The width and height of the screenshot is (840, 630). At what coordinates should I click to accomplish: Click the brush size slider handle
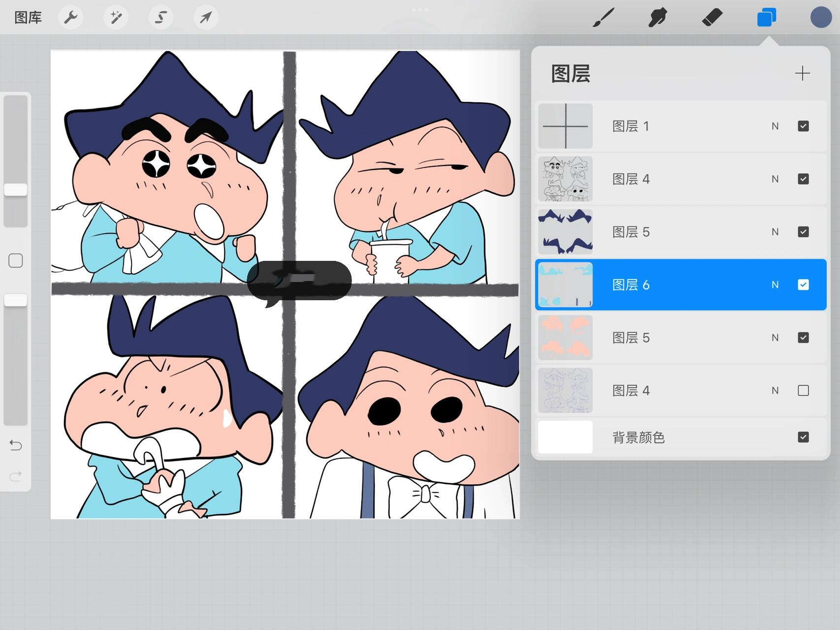tap(16, 189)
